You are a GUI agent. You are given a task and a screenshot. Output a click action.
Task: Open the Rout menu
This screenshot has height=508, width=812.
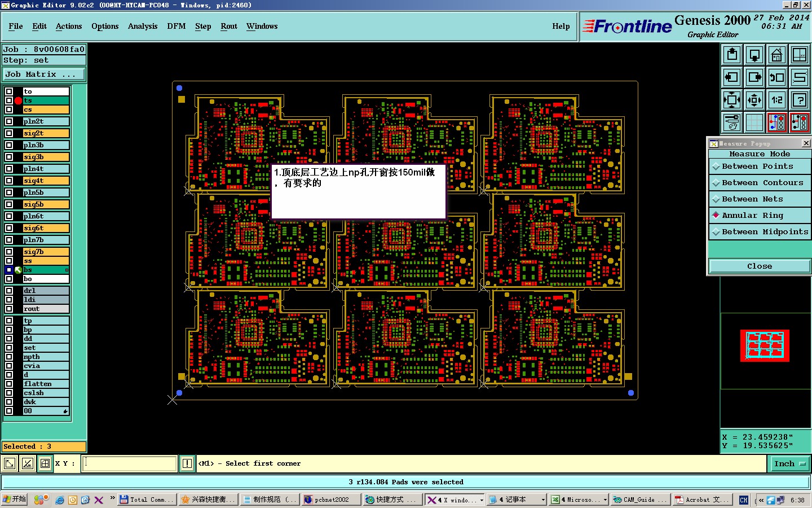pos(229,27)
